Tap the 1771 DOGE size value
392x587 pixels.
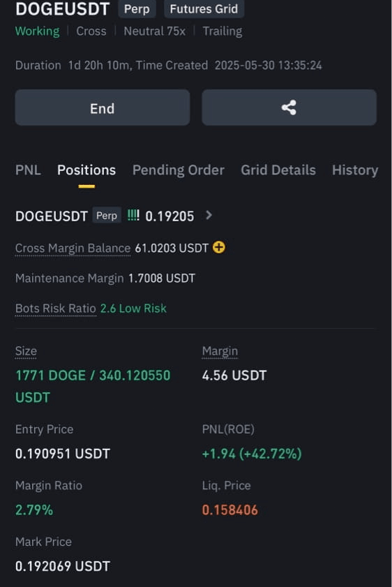(50, 376)
